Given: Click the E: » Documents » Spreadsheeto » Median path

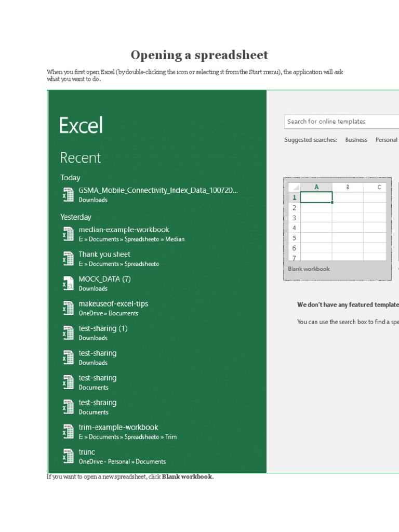Looking at the screenshot, I should click(x=131, y=239).
